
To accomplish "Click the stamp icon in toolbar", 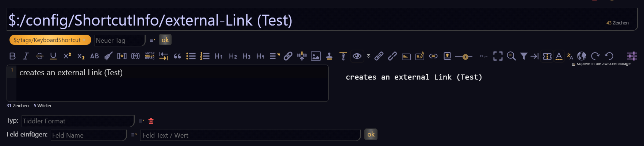I will click(329, 56).
